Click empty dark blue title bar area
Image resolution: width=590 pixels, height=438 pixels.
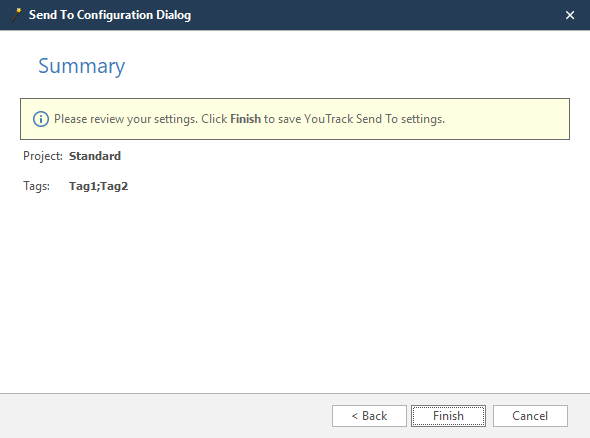tap(376, 15)
